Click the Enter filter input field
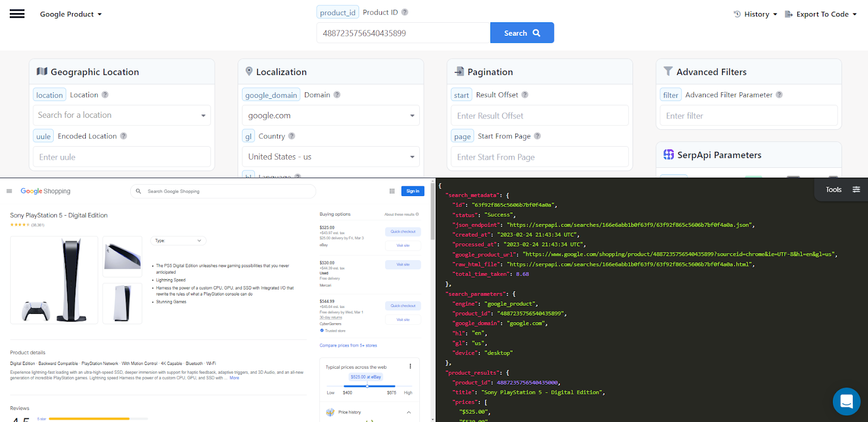The image size is (868, 422). [x=749, y=116]
